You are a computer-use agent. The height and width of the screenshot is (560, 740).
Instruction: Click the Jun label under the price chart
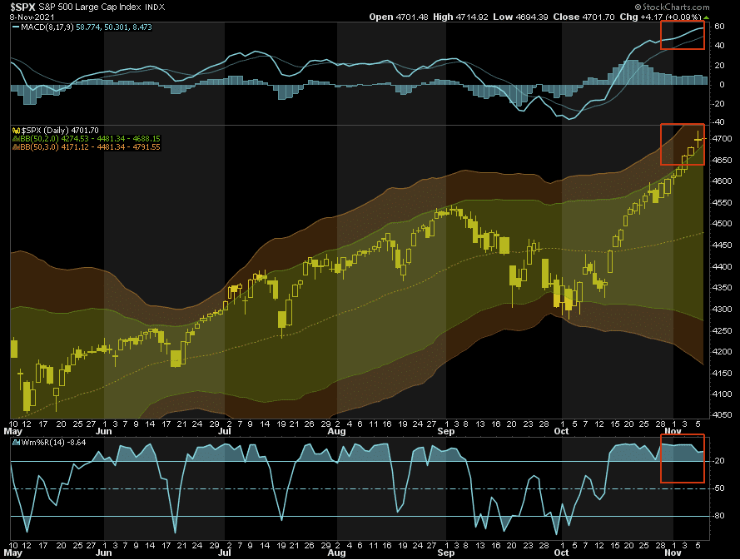tap(104, 431)
